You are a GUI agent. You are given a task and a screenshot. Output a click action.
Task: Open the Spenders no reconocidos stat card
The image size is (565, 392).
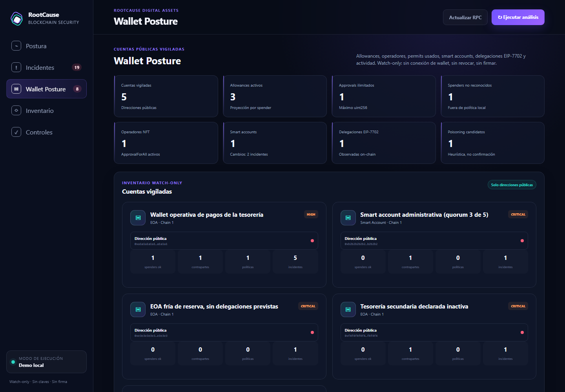[493, 96]
